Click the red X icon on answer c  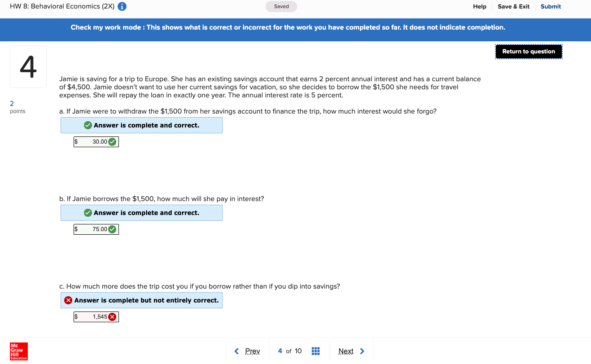point(113,316)
